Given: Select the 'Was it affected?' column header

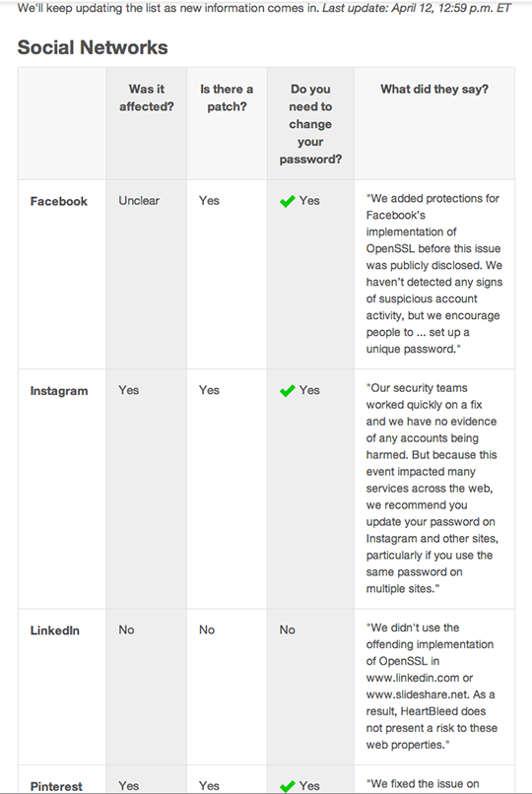Looking at the screenshot, I should tap(146, 98).
